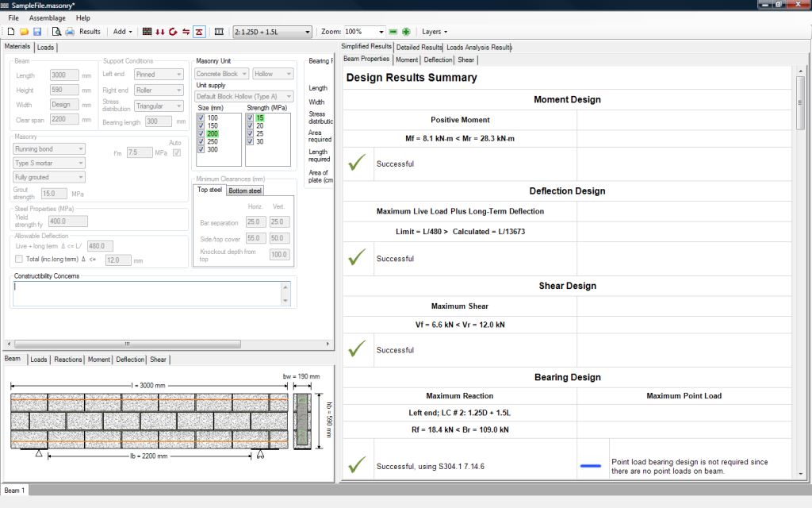Screen dimensions: 812x508
Task: Click the Add toolbar button
Action: click(x=122, y=32)
